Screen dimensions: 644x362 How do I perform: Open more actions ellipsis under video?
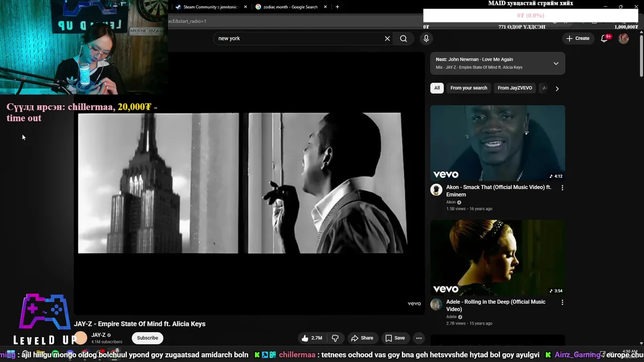click(419, 338)
